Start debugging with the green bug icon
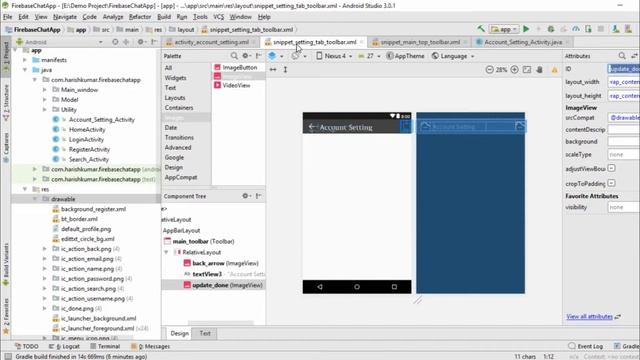Image resolution: width=640 pixels, height=360 pixels. pos(551,29)
